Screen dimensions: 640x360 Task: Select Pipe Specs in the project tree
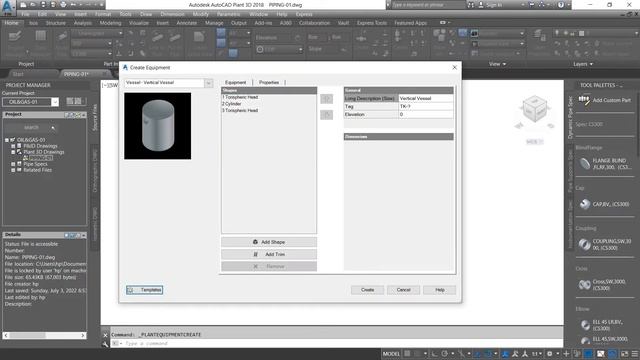pyautogui.click(x=36, y=164)
